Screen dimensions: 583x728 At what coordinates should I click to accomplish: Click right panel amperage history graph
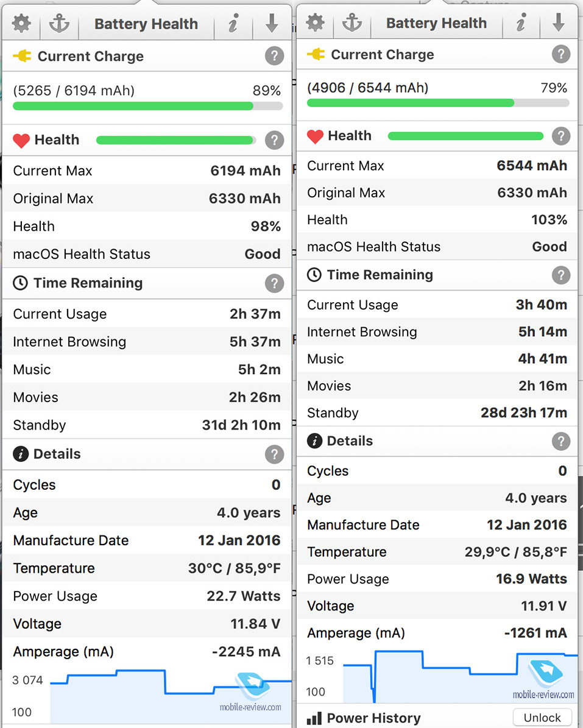[x=461, y=676]
